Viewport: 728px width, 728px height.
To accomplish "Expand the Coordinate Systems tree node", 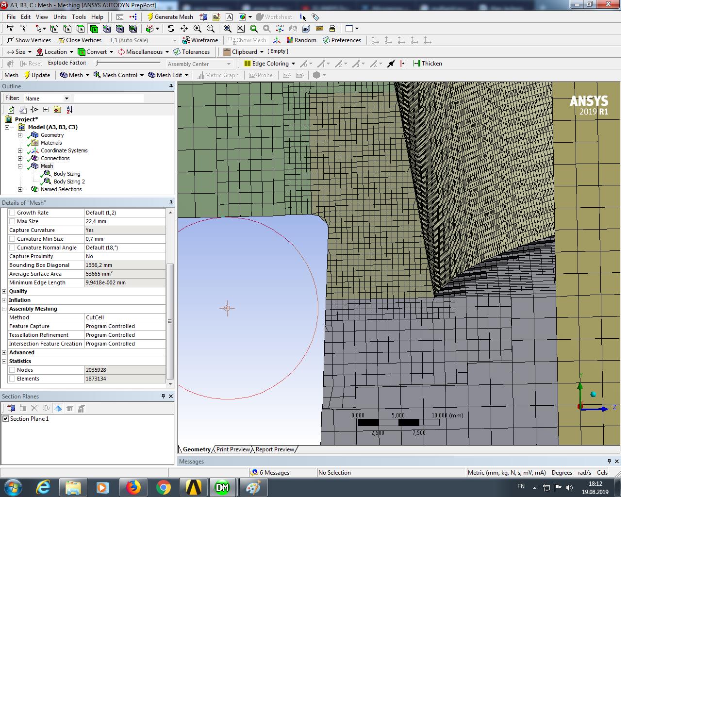I will [x=20, y=150].
